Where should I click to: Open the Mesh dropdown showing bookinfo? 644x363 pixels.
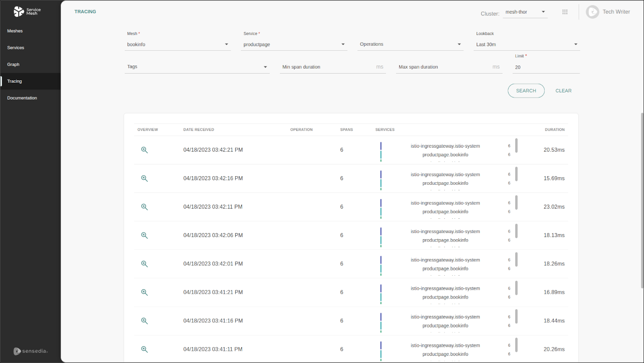click(177, 44)
